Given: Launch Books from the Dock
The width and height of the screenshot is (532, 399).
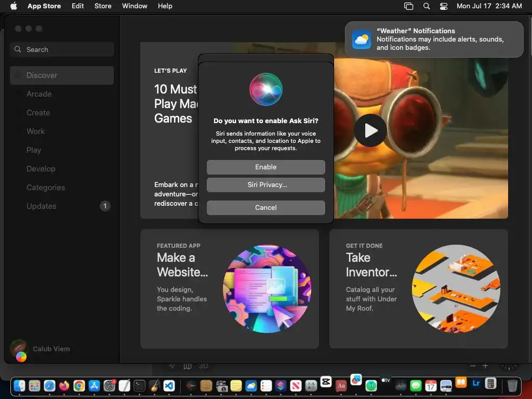Looking at the screenshot, I should pos(461,383).
